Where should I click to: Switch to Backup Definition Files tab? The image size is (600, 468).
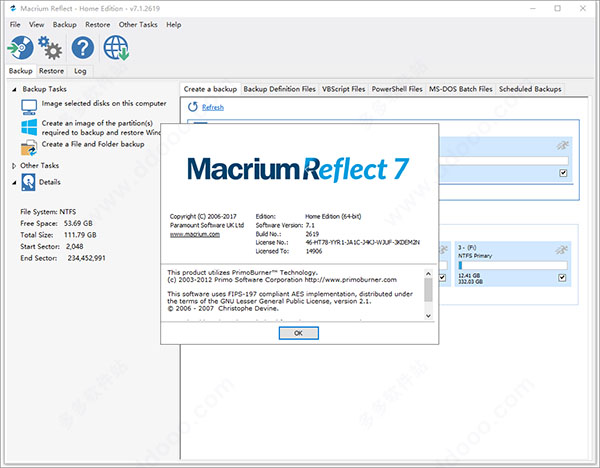coord(279,89)
